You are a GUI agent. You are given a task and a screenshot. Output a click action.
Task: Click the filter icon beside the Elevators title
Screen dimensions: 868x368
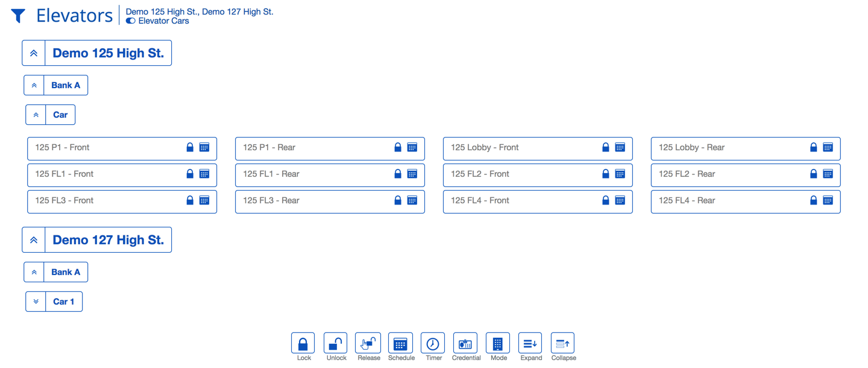tap(17, 15)
